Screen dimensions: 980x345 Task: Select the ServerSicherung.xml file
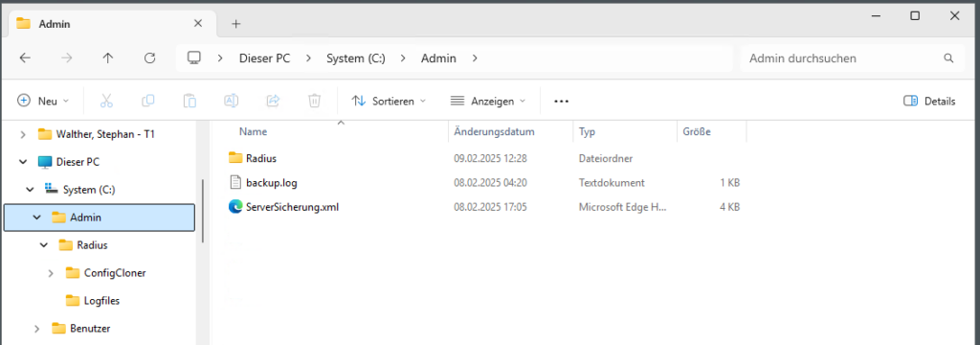[x=293, y=207]
